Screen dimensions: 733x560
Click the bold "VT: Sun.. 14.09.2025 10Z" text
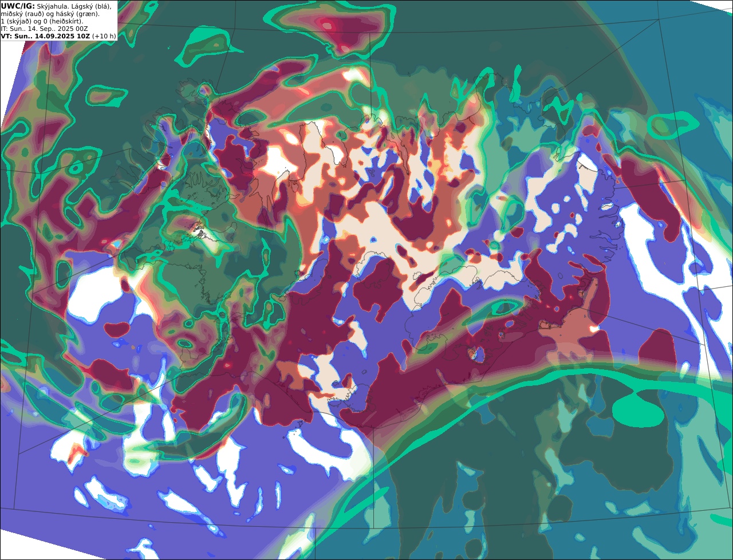[x=45, y=36]
